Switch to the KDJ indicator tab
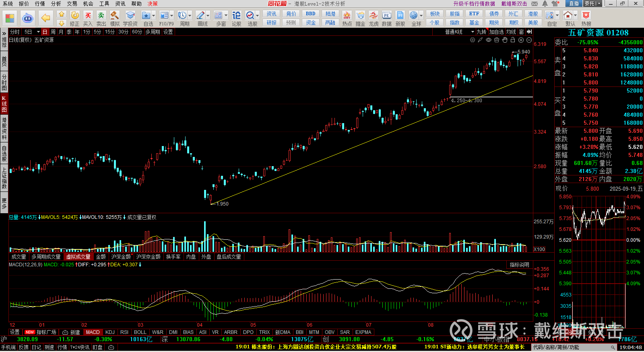Image resolution: width=644 pixels, height=352 pixels. pyautogui.click(x=110, y=332)
